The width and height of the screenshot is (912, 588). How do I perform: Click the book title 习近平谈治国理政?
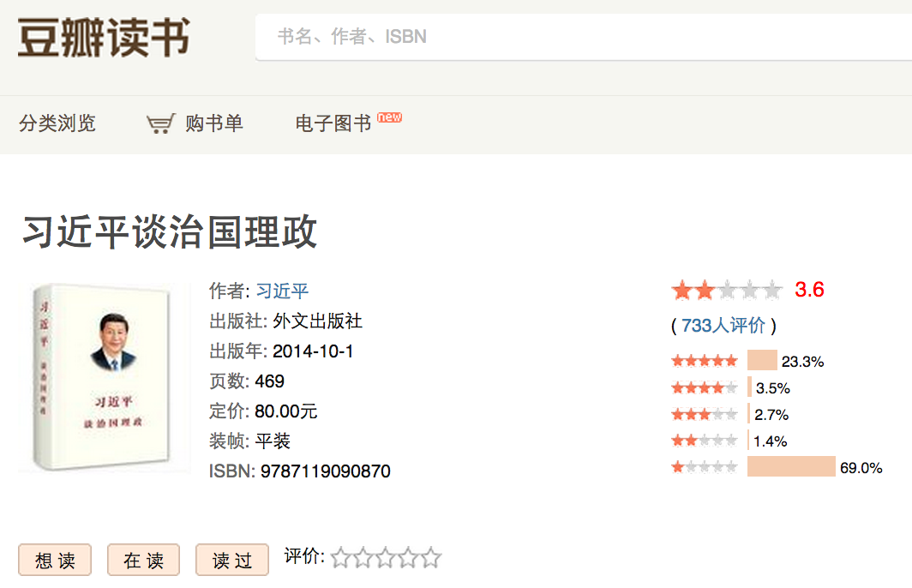click(169, 231)
